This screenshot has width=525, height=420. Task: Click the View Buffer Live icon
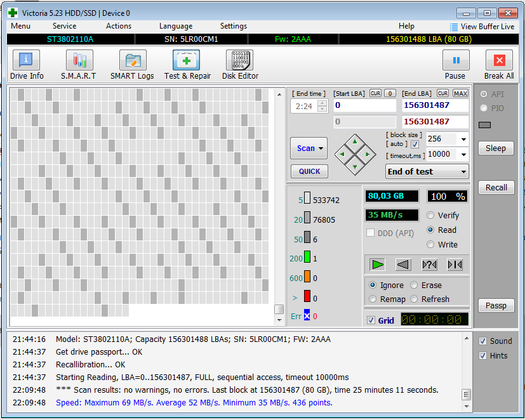(x=453, y=27)
